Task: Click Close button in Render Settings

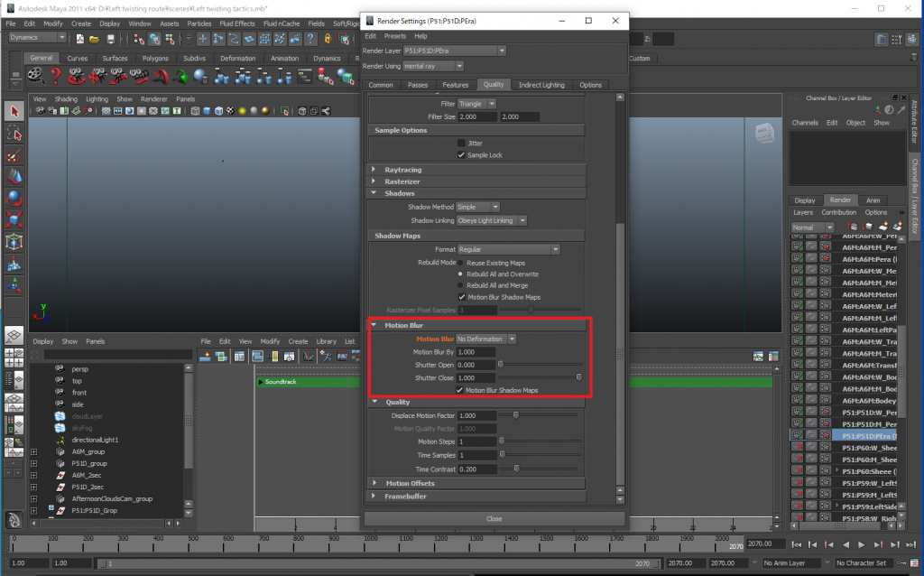Action: (x=494, y=519)
